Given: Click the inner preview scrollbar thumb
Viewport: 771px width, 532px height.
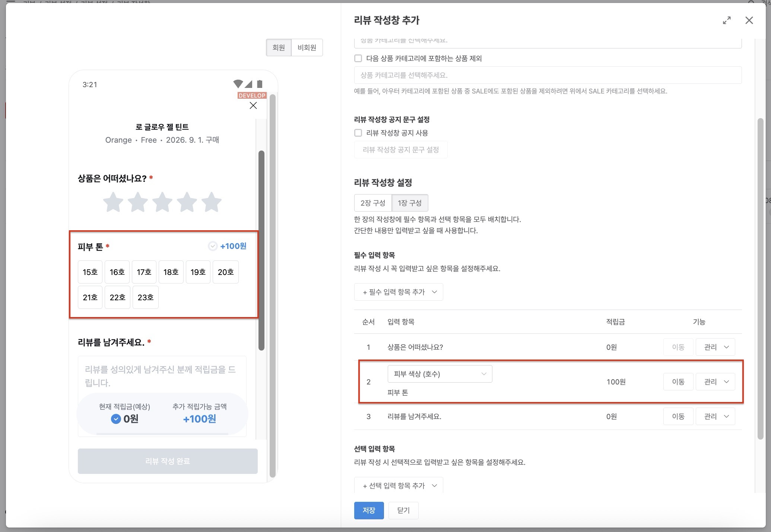Looking at the screenshot, I should click(x=261, y=250).
